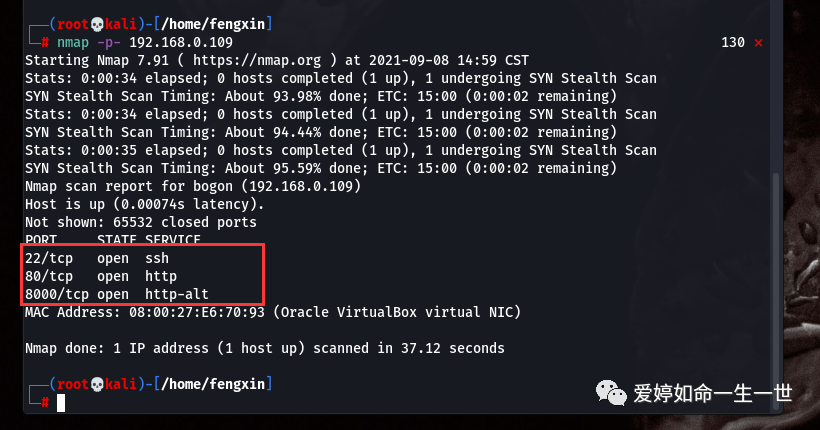
Task: Select the 80/tcp open http line
Action: 101,276
